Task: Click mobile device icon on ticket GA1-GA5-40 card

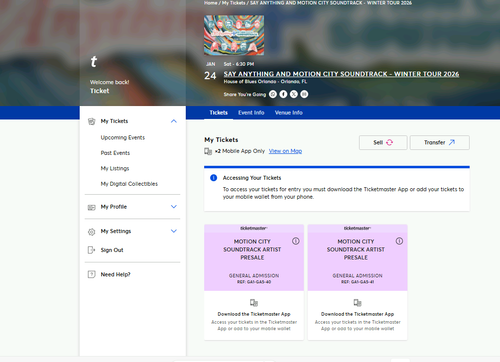Action: pos(254,303)
